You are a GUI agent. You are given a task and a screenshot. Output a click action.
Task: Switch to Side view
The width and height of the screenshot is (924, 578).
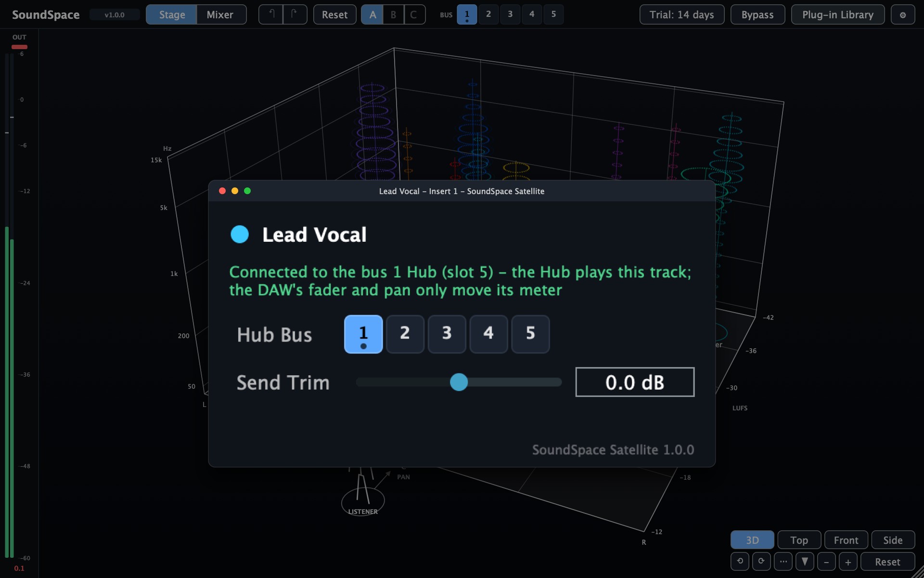pyautogui.click(x=893, y=540)
